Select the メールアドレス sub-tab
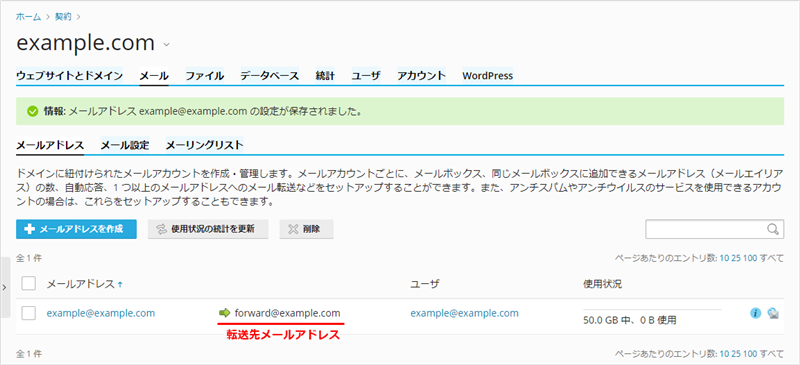Screen dimensions: 800x365 [50, 145]
